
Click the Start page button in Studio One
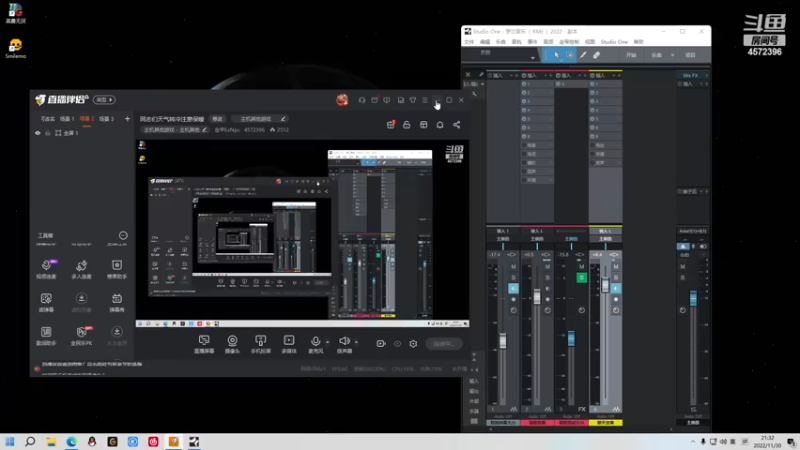click(x=632, y=55)
